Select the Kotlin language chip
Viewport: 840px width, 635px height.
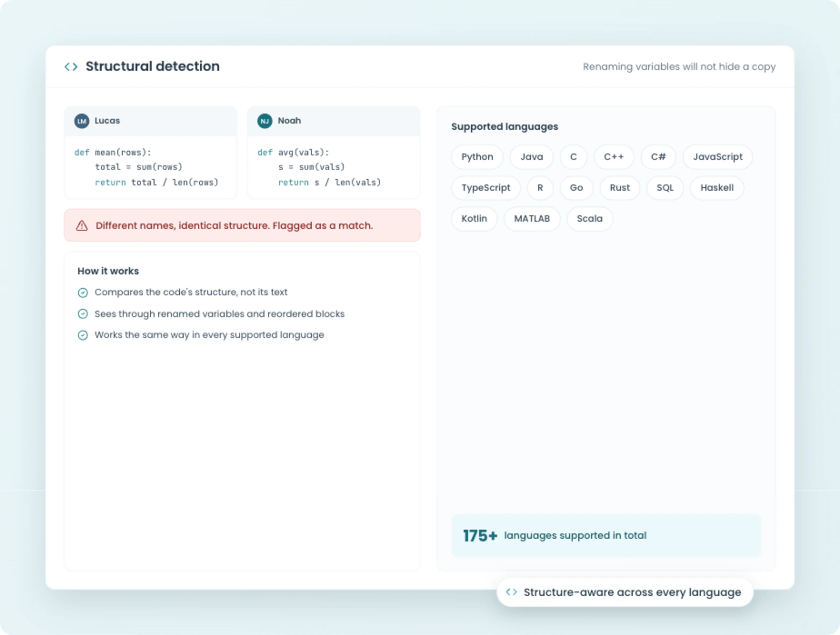[474, 219]
